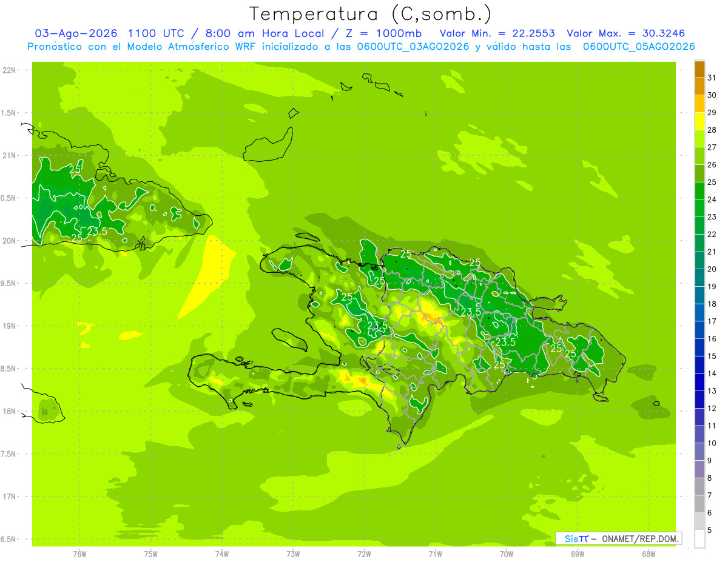The width and height of the screenshot is (728, 562).
Task: Click the colorbar swatch between 26 and 27
Action: coord(699,156)
